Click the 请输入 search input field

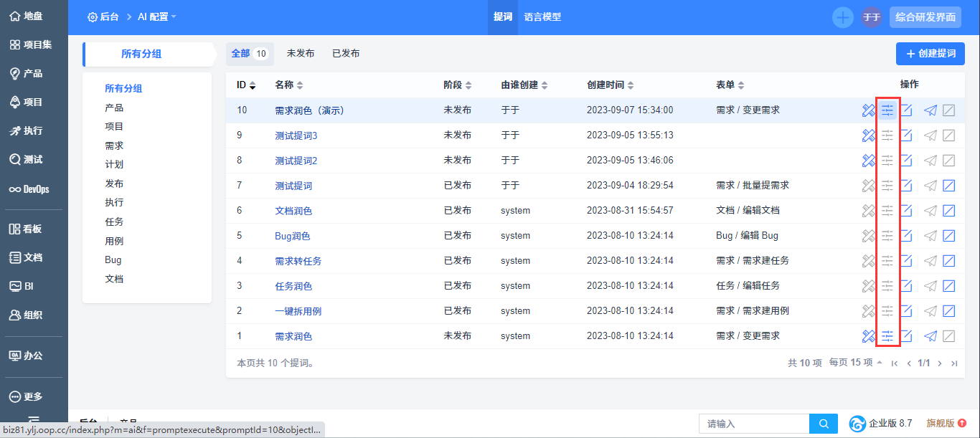754,424
